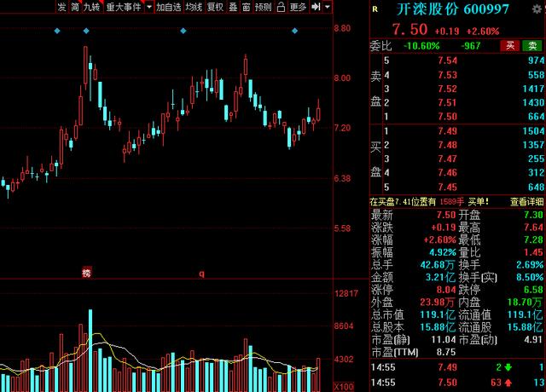Click the 12817 volume axis label

click(x=346, y=293)
